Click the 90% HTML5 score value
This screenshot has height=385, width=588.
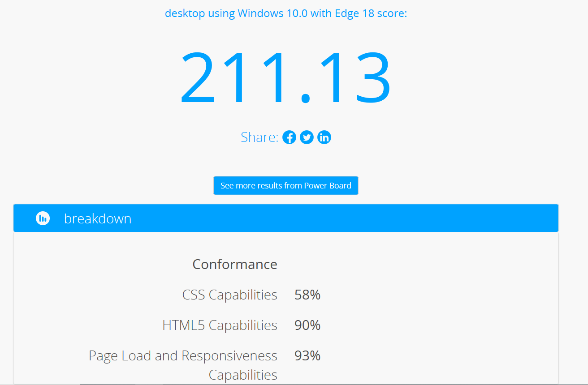[307, 325]
